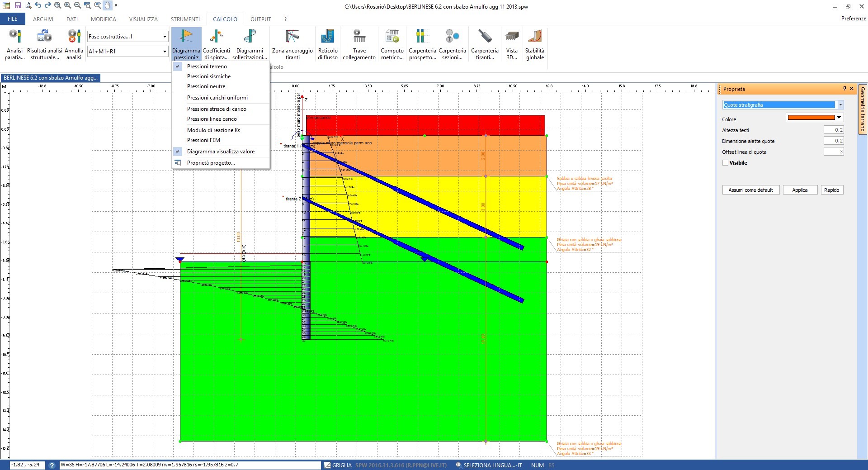Image resolution: width=868 pixels, height=470 pixels.
Task: Open the Trave collegamento tool
Action: (x=359, y=43)
